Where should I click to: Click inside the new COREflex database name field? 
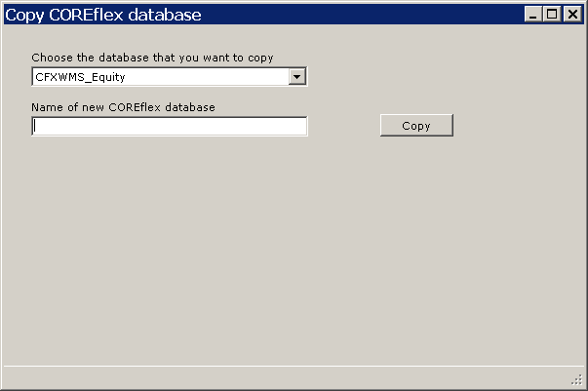point(170,127)
